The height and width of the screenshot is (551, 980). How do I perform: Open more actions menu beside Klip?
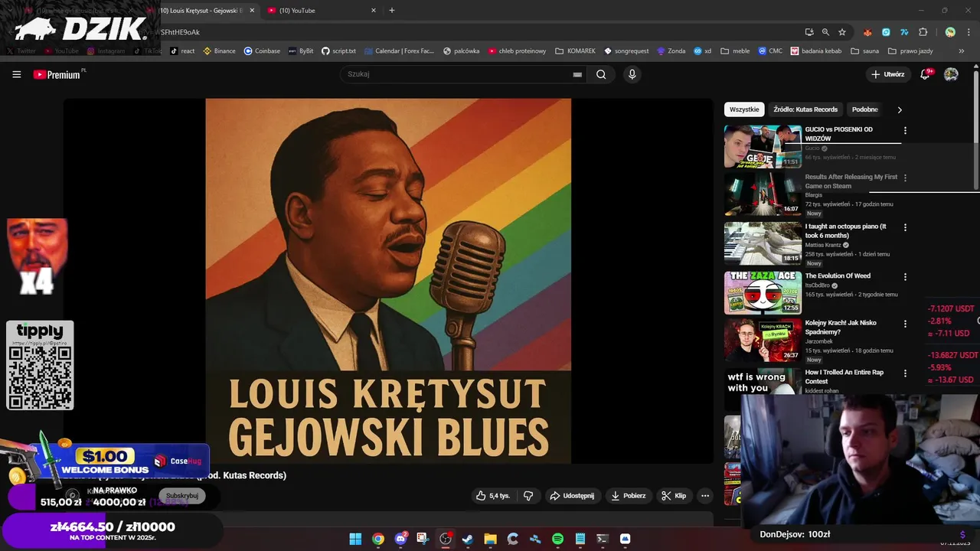point(705,496)
